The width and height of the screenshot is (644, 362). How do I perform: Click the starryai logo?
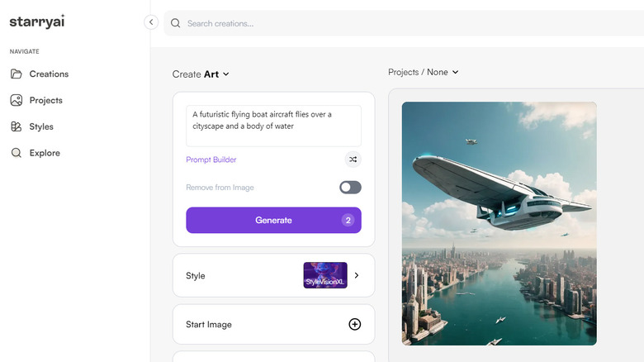(37, 22)
